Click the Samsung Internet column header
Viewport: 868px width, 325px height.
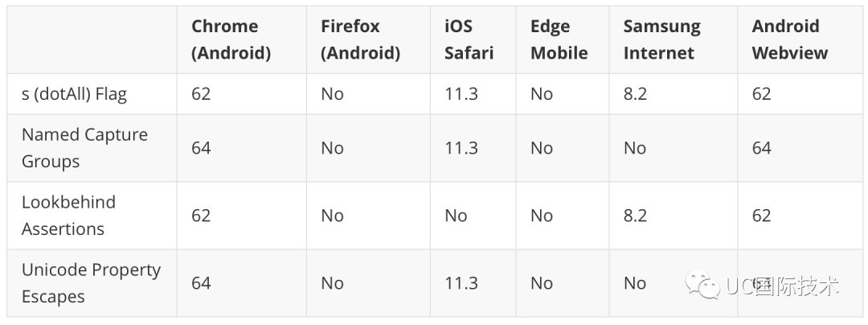click(662, 39)
